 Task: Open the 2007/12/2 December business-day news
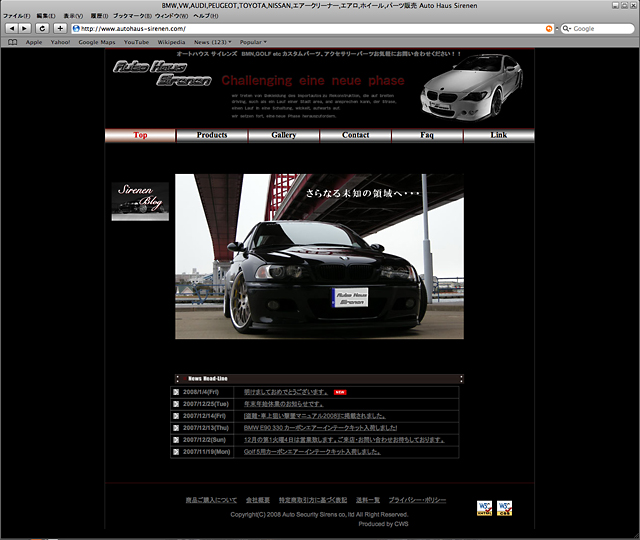pyautogui.click(x=344, y=440)
